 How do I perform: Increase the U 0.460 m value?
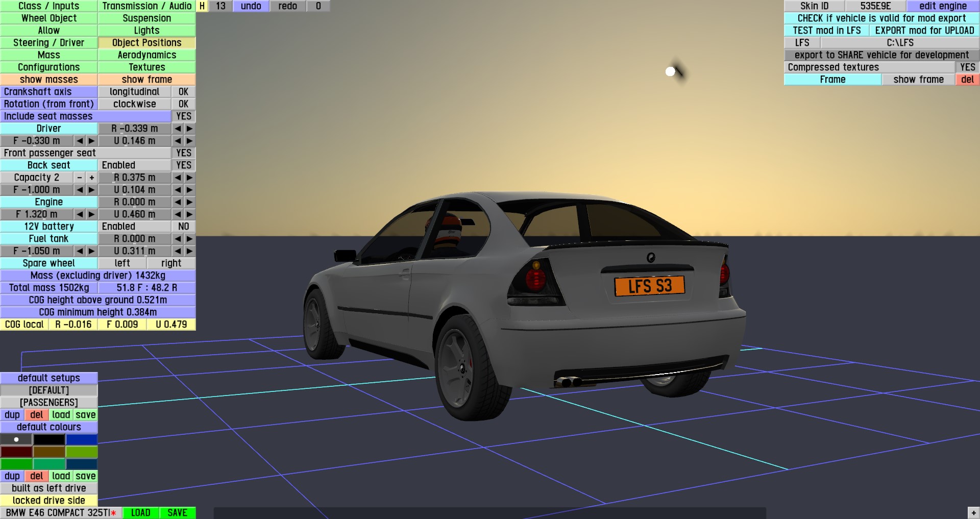pos(190,214)
